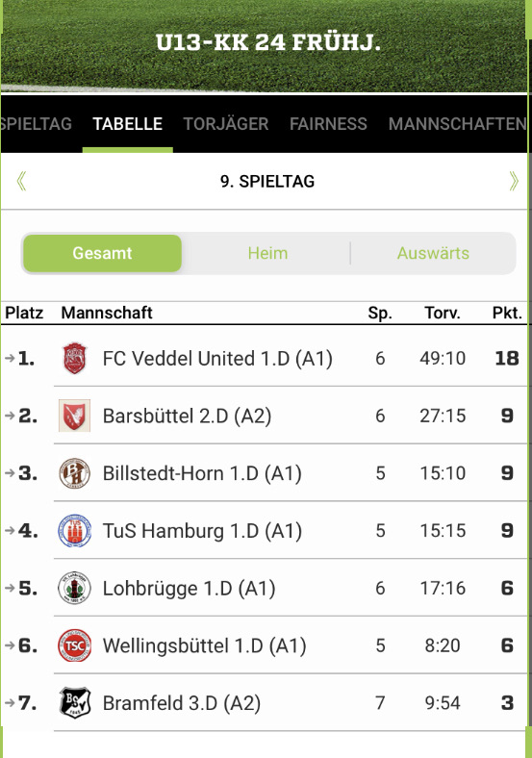Switch the table to the Auswärts view
This screenshot has height=758, width=532.
click(x=433, y=253)
